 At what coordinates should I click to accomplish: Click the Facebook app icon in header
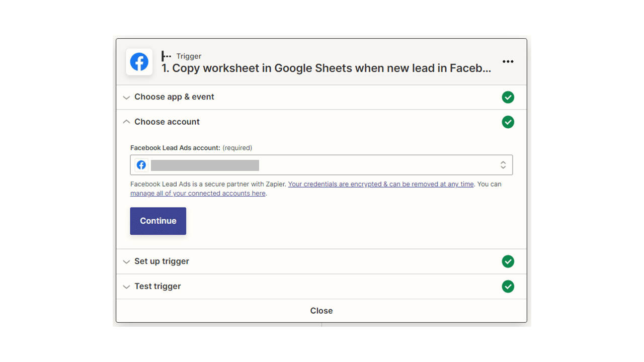[139, 62]
